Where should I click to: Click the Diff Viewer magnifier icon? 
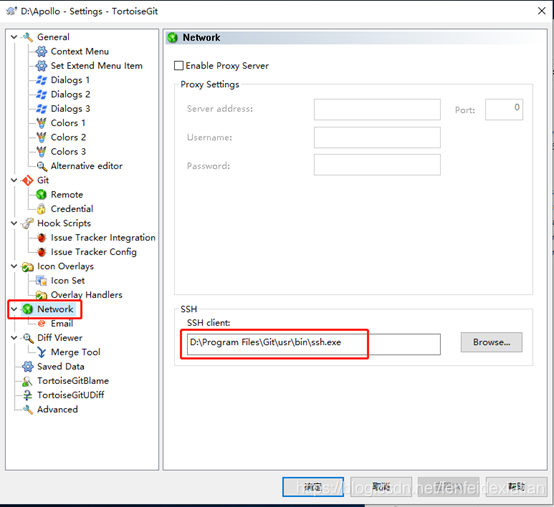pyautogui.click(x=28, y=338)
